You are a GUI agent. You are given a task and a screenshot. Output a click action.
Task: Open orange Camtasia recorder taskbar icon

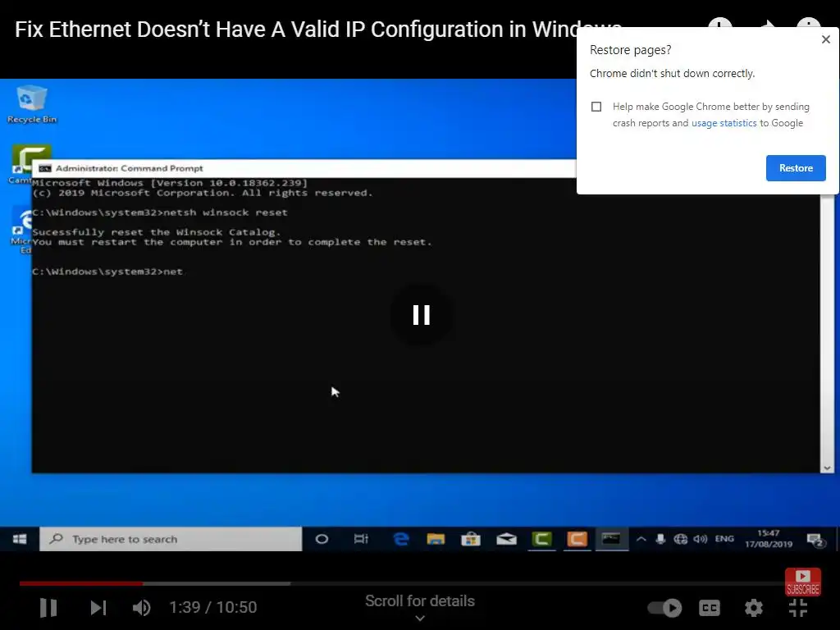[577, 539]
